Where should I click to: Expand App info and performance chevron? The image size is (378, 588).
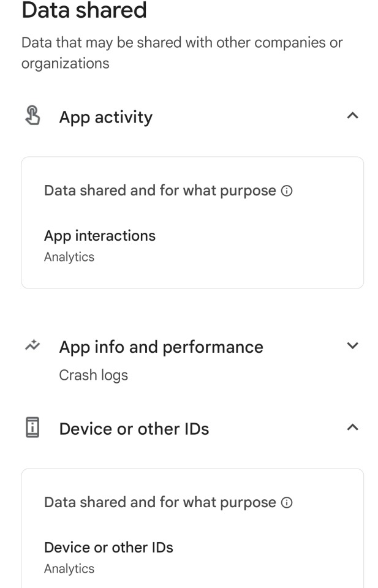(352, 345)
